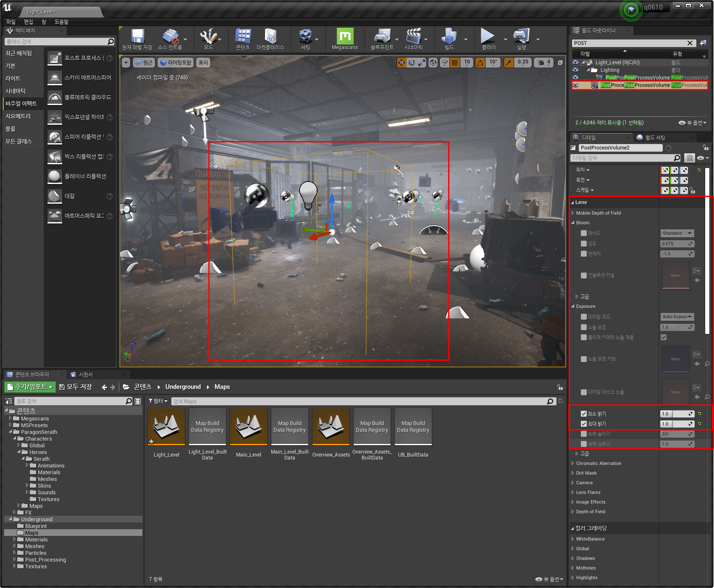Click the Details search (디테일 검색) field
714x588 pixels.
626,158
